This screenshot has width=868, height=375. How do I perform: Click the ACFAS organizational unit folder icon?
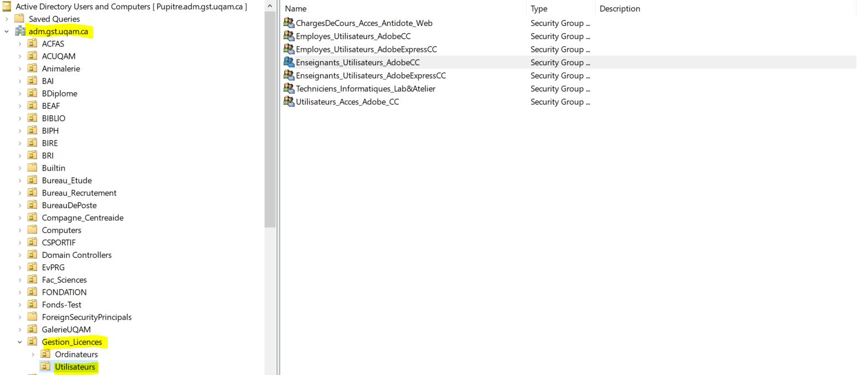[33, 43]
